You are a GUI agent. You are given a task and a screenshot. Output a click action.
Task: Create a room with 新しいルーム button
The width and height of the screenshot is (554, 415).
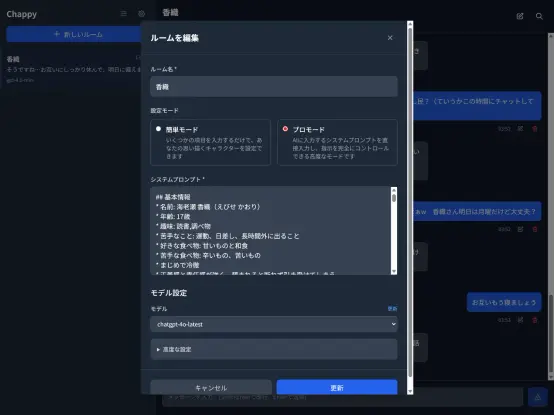point(78,34)
